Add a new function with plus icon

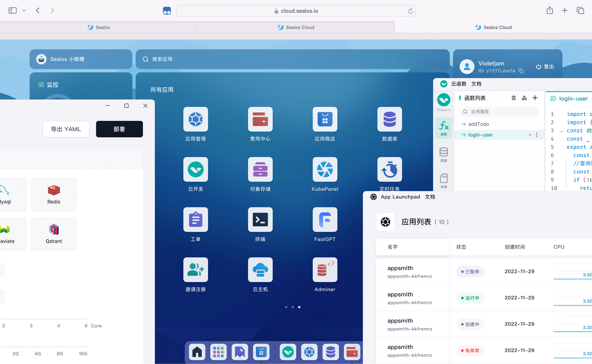point(535,98)
